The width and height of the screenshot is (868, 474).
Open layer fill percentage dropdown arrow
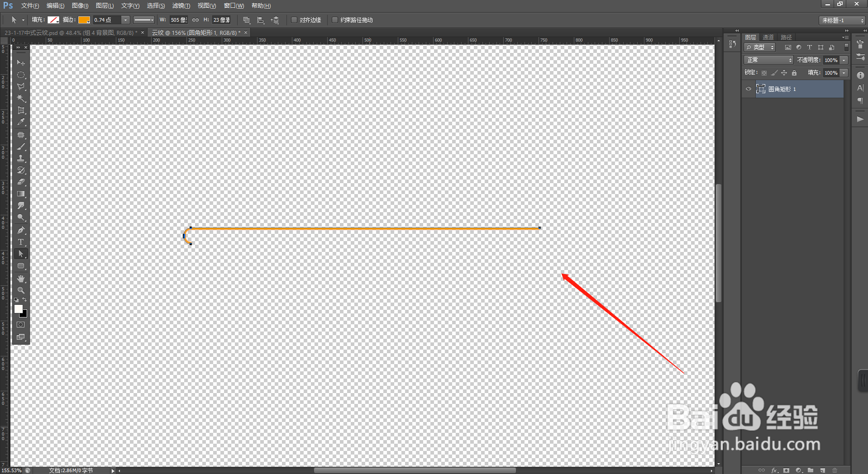click(844, 73)
